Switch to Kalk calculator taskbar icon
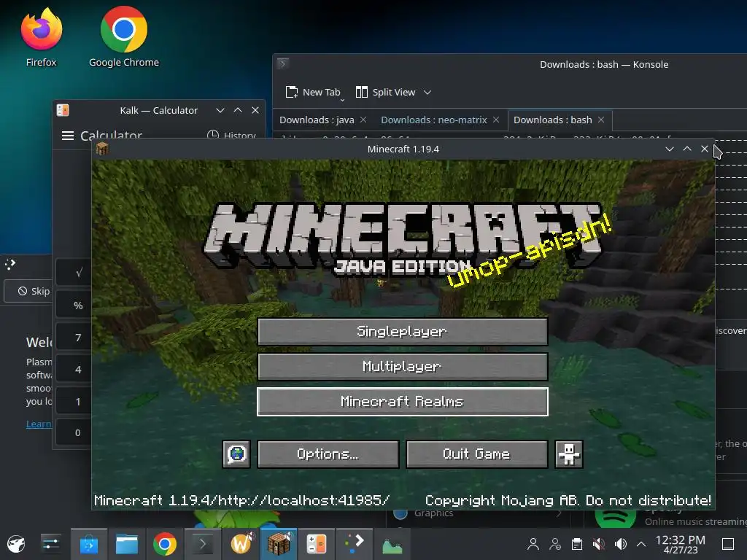 (x=317, y=544)
